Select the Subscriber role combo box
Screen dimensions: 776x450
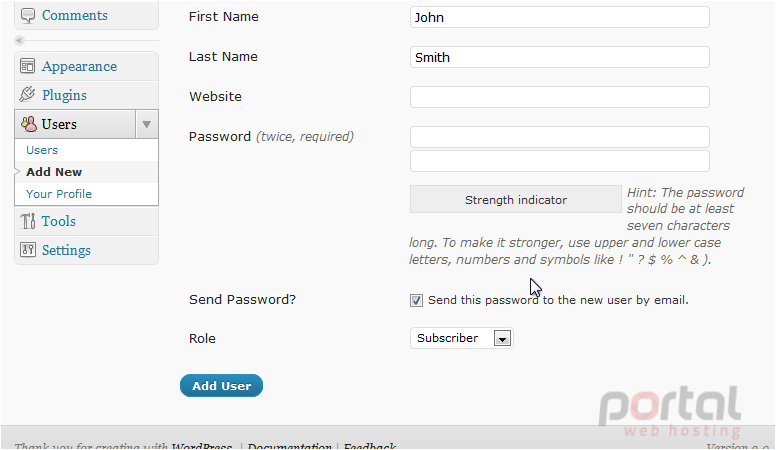461,338
